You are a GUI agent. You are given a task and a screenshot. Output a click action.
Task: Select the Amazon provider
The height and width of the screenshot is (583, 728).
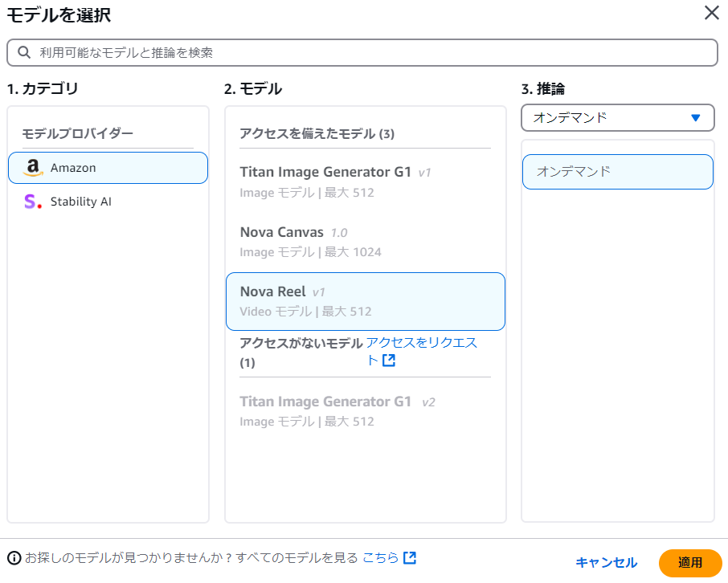click(x=108, y=168)
